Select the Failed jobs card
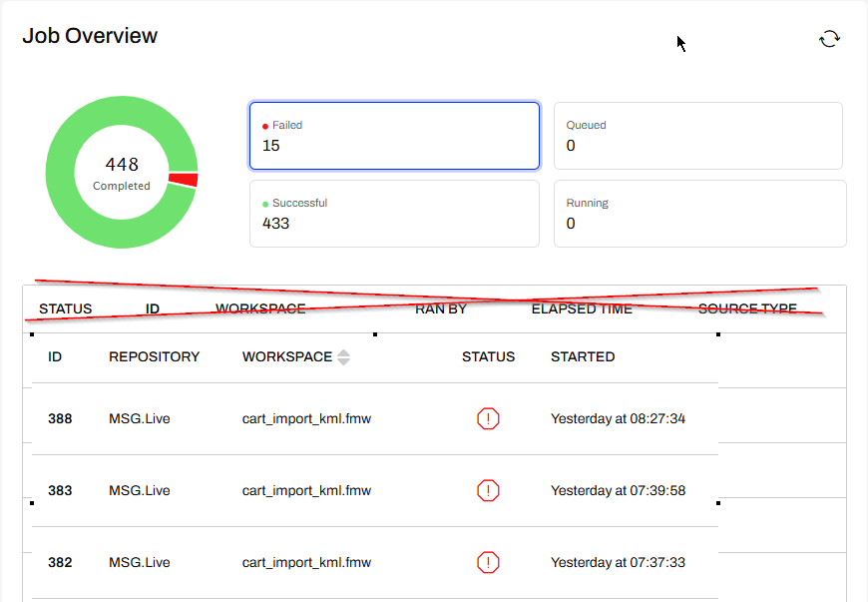Image resolution: width=868 pixels, height=602 pixels. 394,136
